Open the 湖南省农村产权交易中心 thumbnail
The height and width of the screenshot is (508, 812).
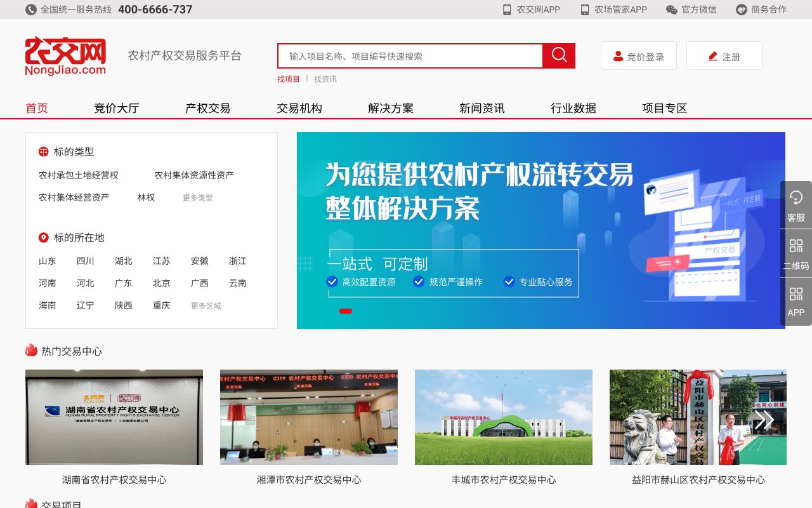click(114, 417)
